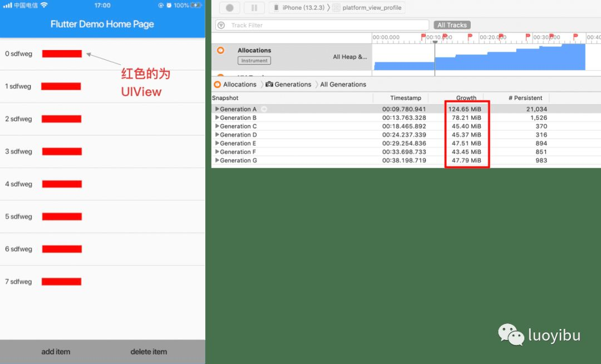Viewport: 601px width, 364px height.
Task: Tap the red UIView in row 4 sdfweg
Action: pyautogui.click(x=62, y=184)
